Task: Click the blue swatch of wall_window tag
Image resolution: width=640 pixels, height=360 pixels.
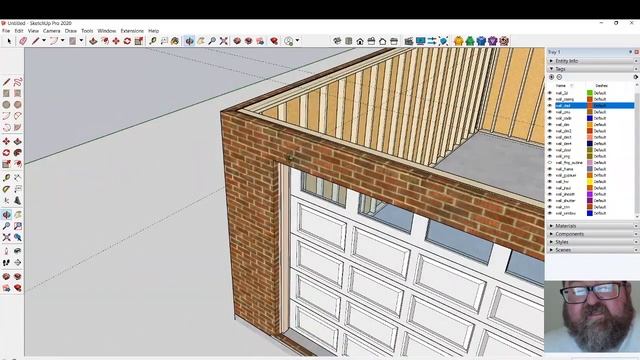Action: 590,213
